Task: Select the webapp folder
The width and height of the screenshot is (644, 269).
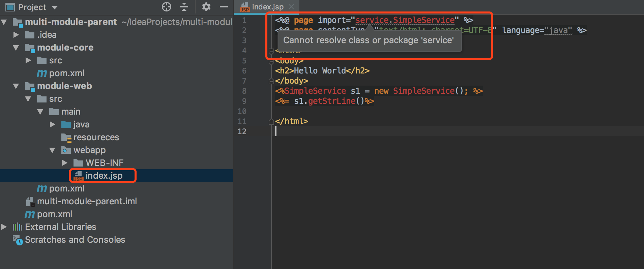Action: (89, 150)
